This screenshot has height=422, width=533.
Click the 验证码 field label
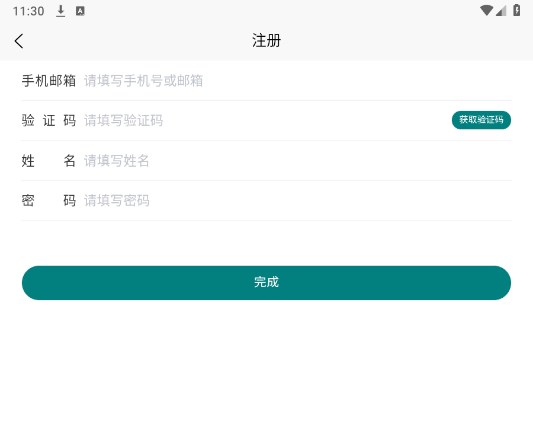coord(49,121)
